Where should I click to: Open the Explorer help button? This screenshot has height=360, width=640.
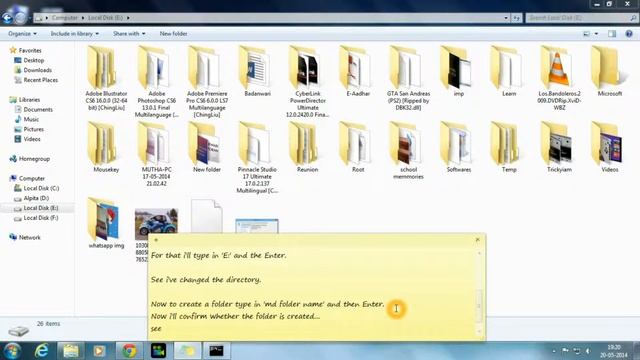click(x=629, y=34)
